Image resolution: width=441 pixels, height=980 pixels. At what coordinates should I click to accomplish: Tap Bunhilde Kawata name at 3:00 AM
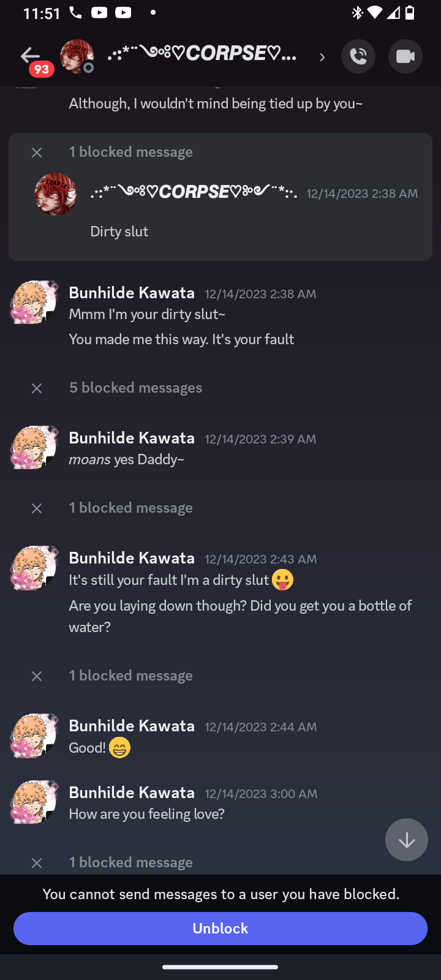[132, 793]
